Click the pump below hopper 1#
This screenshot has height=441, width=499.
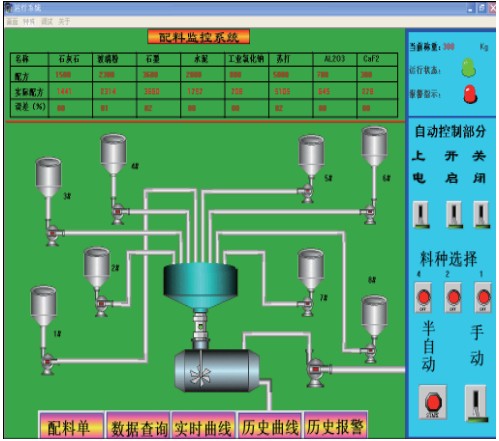pos(48,363)
